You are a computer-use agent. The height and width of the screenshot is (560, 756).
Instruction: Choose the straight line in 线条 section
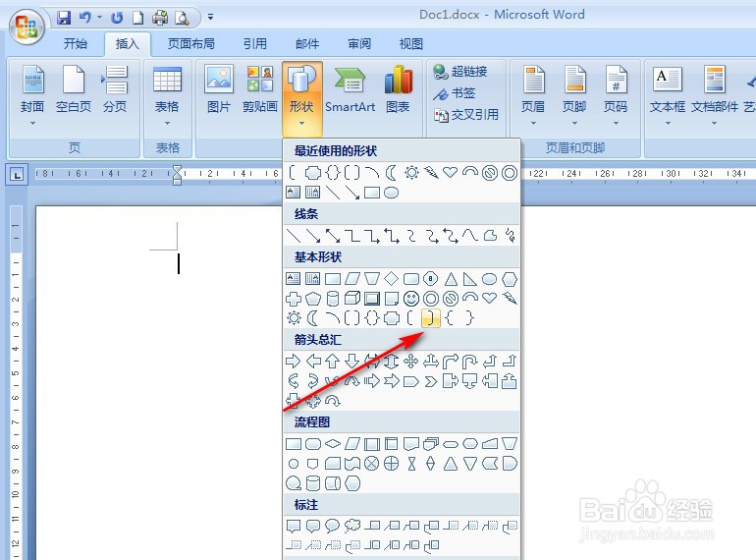(x=294, y=236)
